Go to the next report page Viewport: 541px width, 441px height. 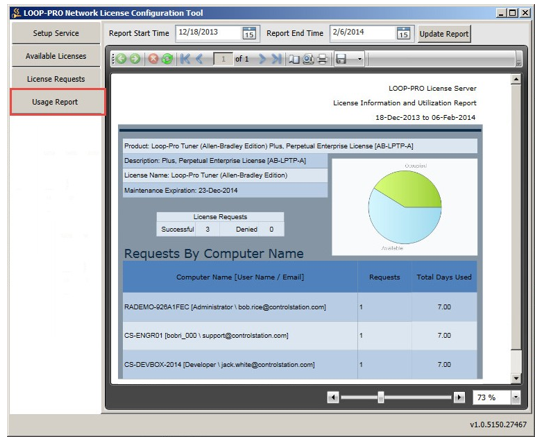click(262, 59)
